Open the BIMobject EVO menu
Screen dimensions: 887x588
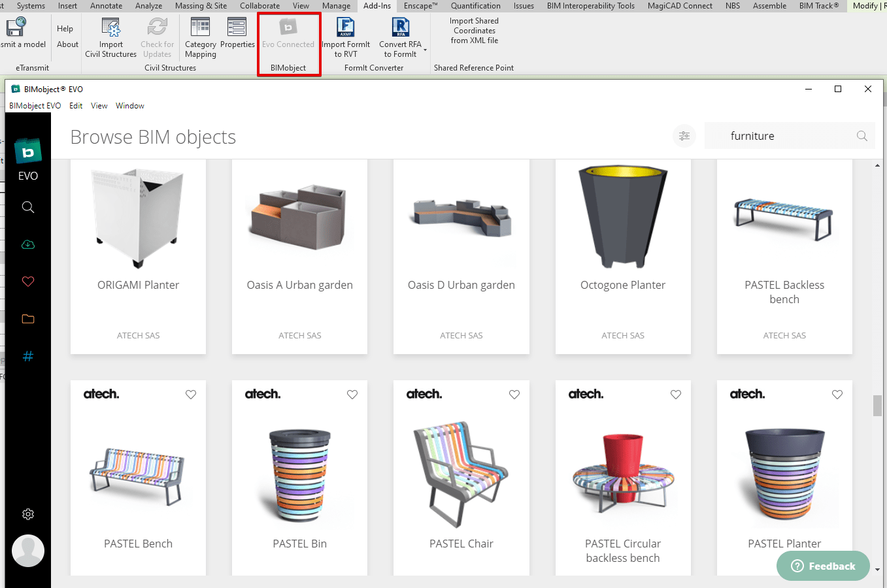point(35,105)
